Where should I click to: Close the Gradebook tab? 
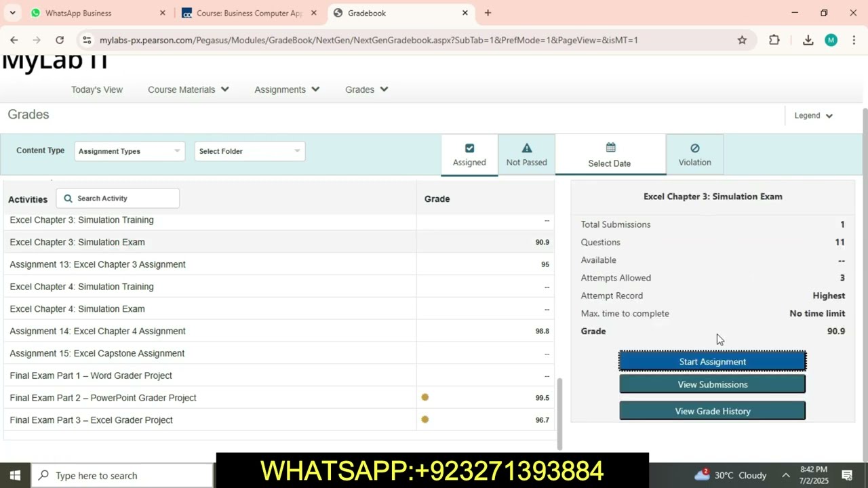point(465,13)
